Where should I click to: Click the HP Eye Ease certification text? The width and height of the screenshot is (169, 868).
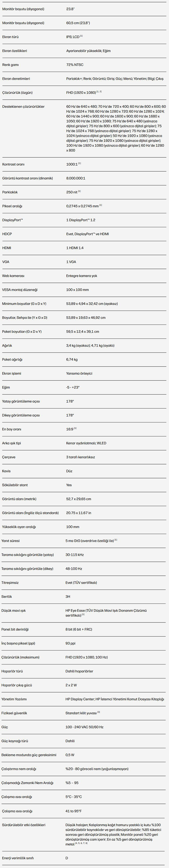tap(106, 613)
